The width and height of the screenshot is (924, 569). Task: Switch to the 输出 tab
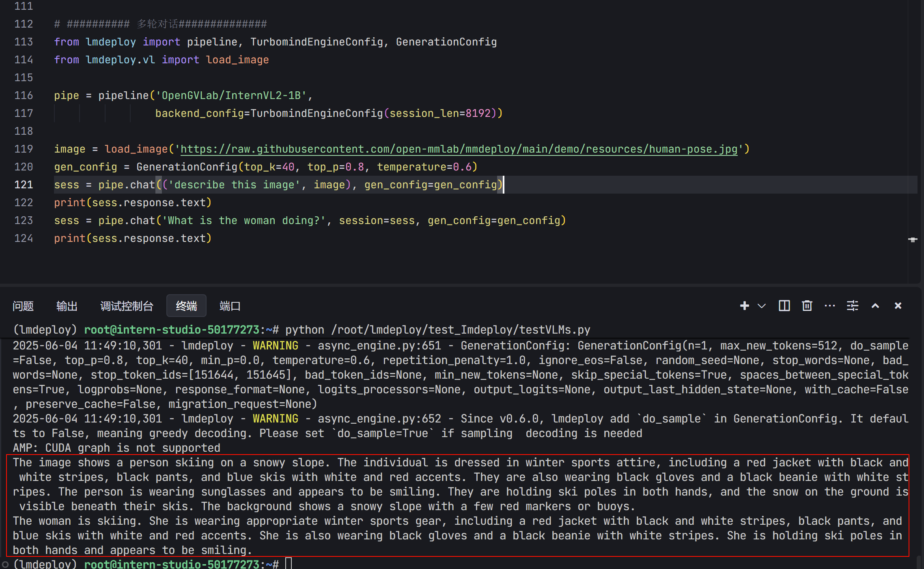pyautogui.click(x=67, y=306)
